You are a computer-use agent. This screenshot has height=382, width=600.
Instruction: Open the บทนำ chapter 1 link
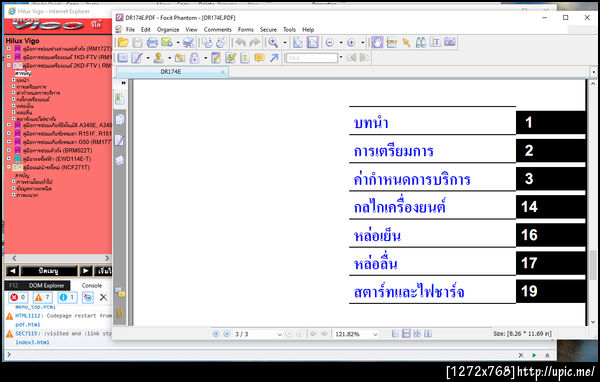pyautogui.click(x=371, y=123)
